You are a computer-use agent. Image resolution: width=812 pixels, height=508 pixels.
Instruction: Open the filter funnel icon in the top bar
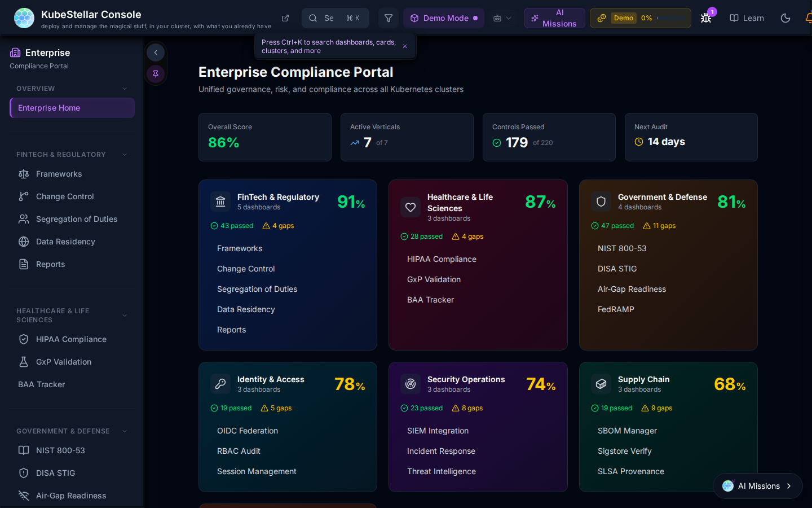click(389, 18)
